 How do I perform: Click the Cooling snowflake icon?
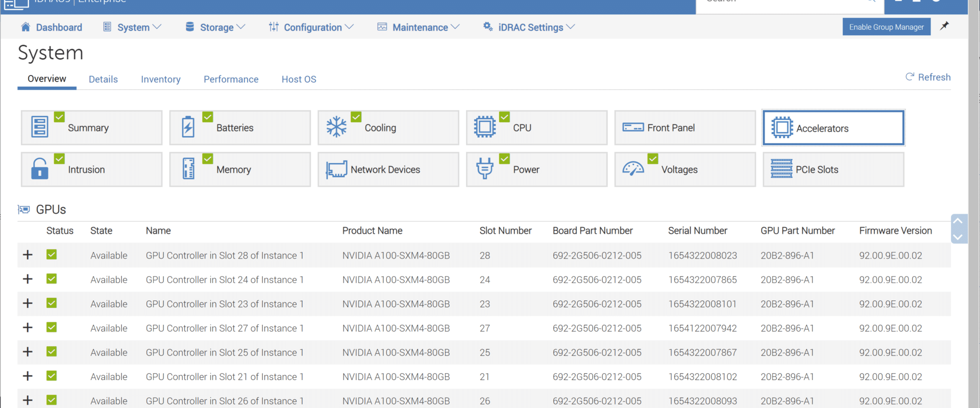pos(336,126)
